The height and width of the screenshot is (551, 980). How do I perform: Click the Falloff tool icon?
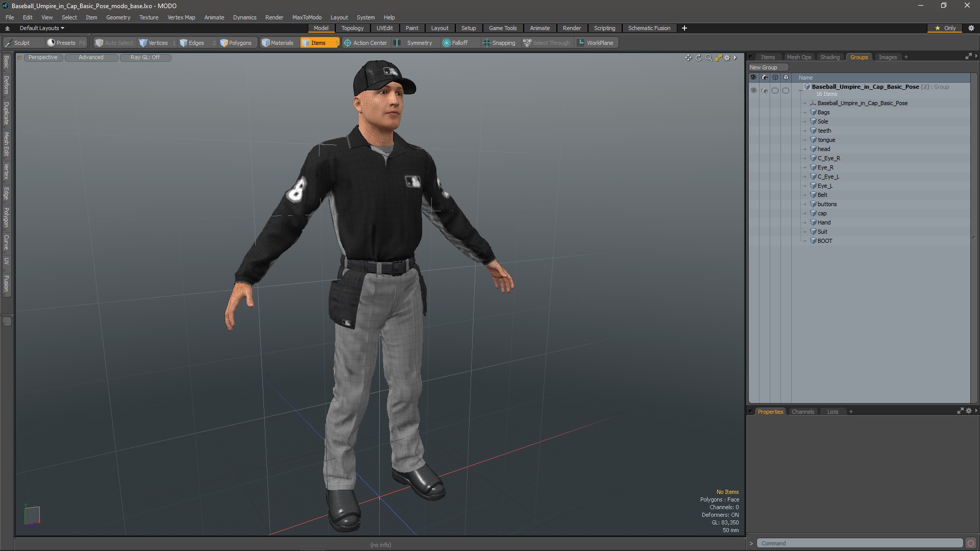[445, 42]
